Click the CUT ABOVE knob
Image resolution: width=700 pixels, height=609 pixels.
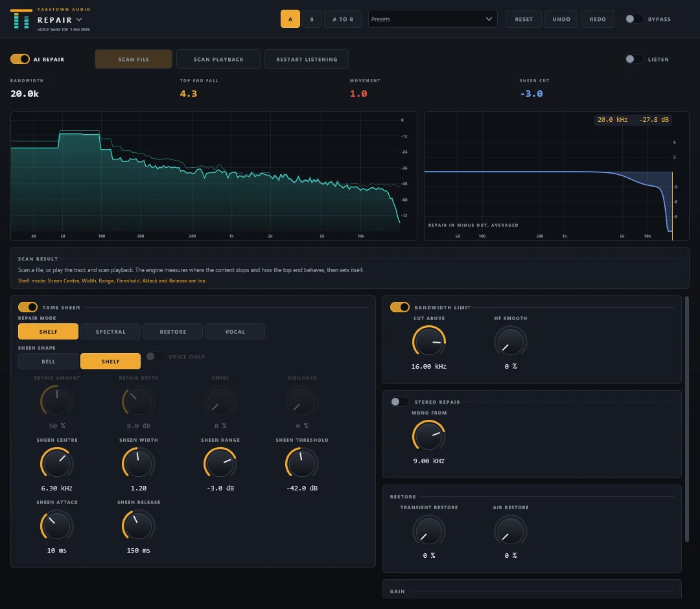[428, 342]
